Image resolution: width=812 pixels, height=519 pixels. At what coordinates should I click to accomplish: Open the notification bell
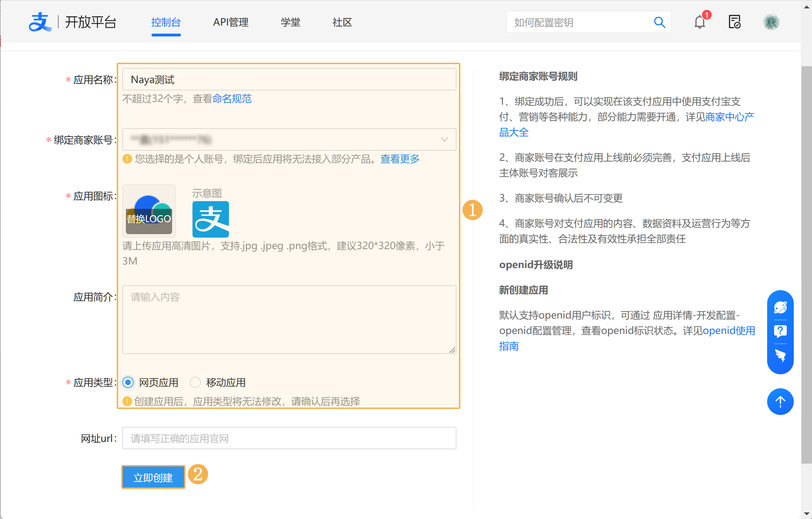pos(699,22)
